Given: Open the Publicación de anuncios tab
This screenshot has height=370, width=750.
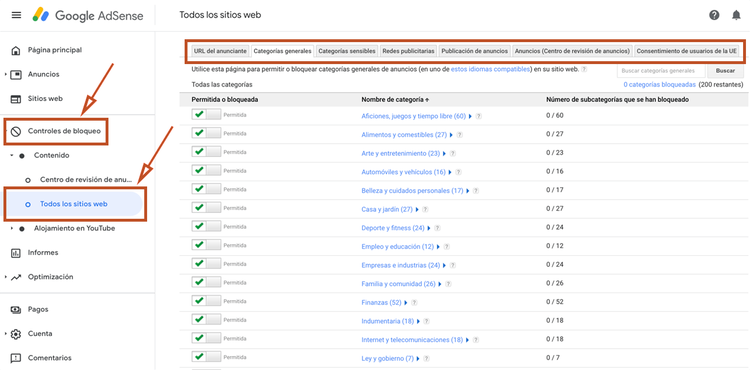Looking at the screenshot, I should tap(474, 51).
